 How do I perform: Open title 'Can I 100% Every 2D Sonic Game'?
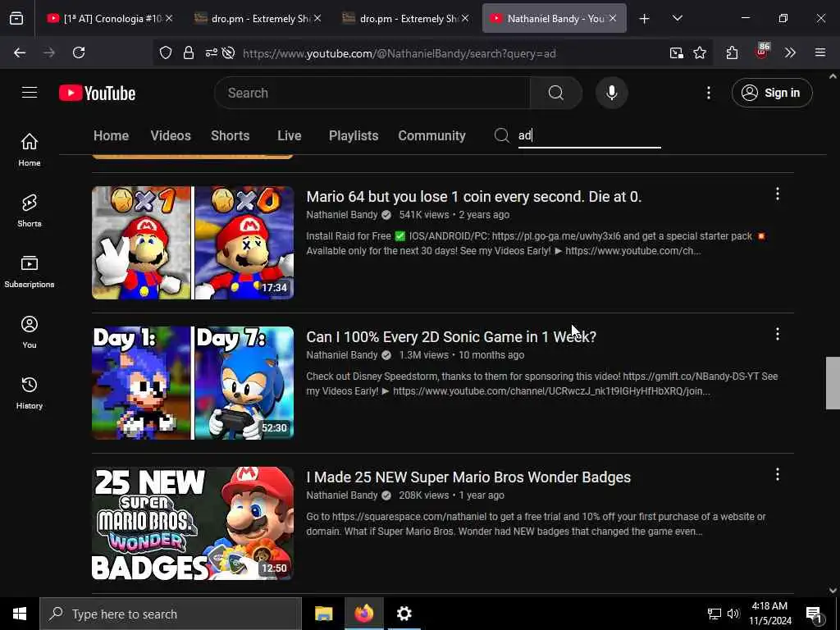pos(451,337)
